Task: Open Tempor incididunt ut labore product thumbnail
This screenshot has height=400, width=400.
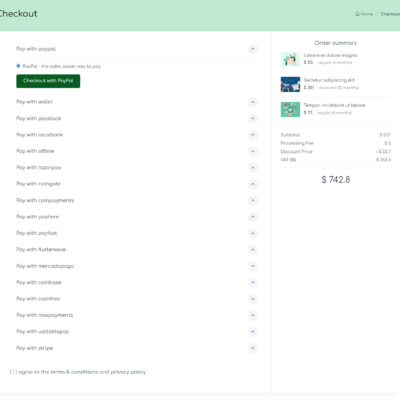Action: pyautogui.click(x=290, y=109)
